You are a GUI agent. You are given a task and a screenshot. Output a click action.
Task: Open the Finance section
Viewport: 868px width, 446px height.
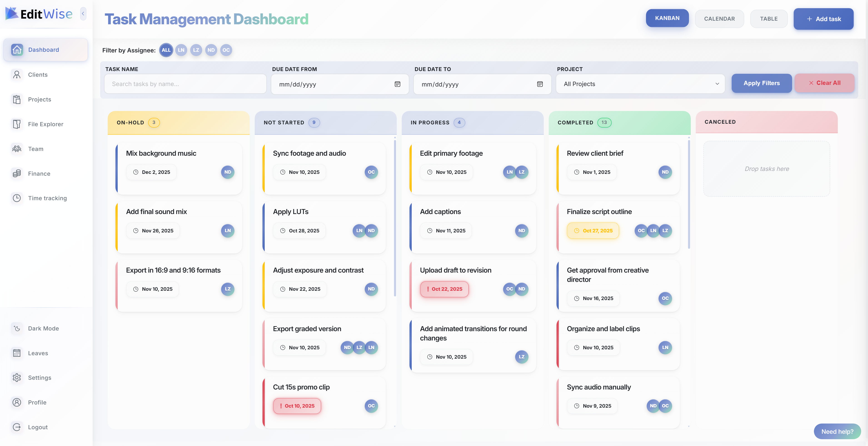click(x=40, y=173)
